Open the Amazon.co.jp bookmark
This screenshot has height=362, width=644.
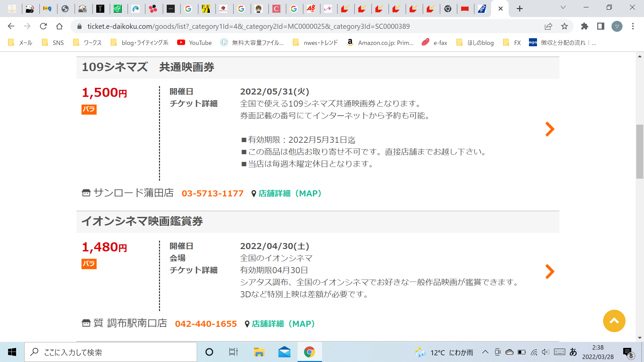[x=380, y=43]
